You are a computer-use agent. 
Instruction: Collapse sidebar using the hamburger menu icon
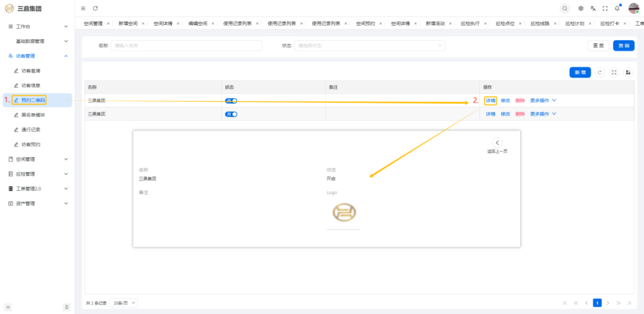pos(83,8)
